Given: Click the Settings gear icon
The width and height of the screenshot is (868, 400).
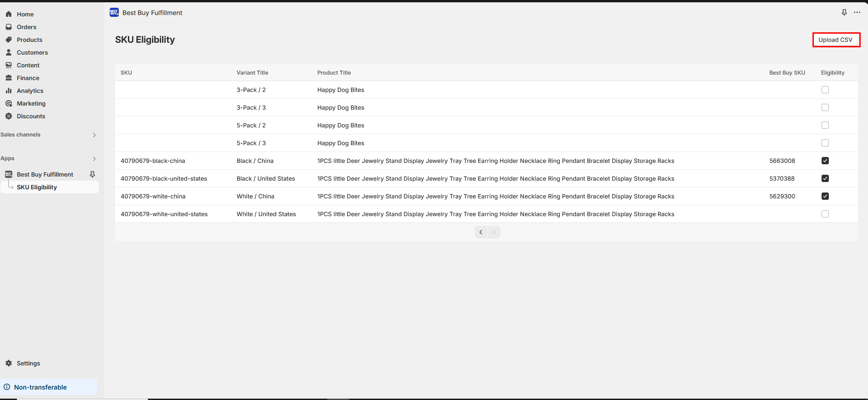Looking at the screenshot, I should 9,363.
